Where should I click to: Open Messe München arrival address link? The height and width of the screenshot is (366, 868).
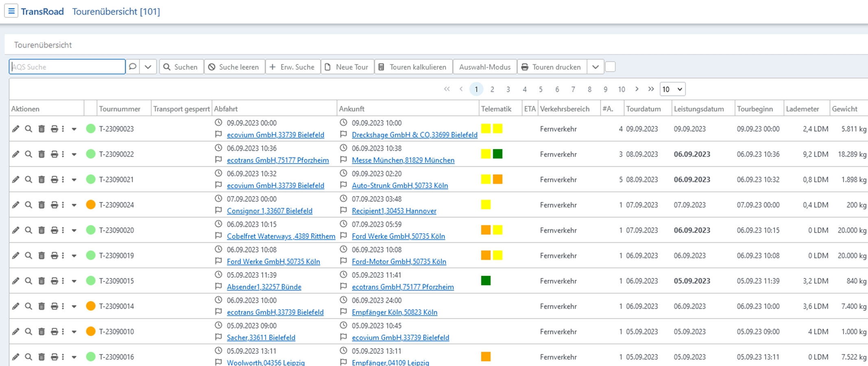tap(403, 160)
